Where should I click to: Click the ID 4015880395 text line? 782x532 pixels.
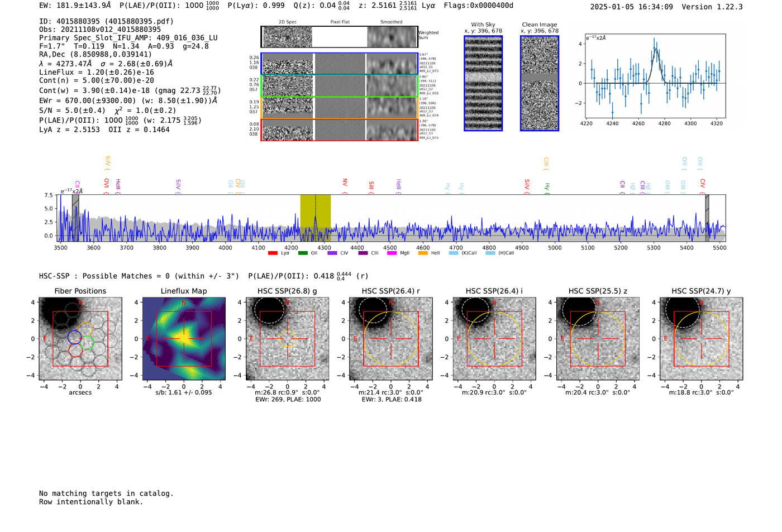click(x=106, y=21)
